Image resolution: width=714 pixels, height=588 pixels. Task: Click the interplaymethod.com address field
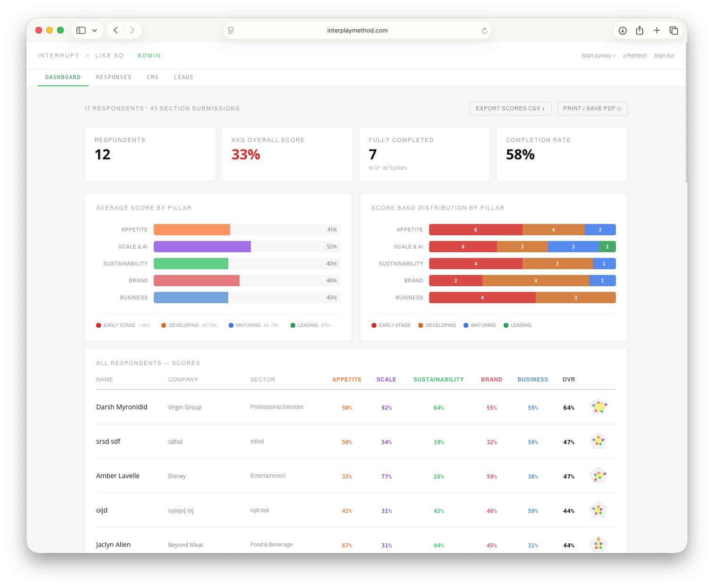pyautogui.click(x=357, y=30)
